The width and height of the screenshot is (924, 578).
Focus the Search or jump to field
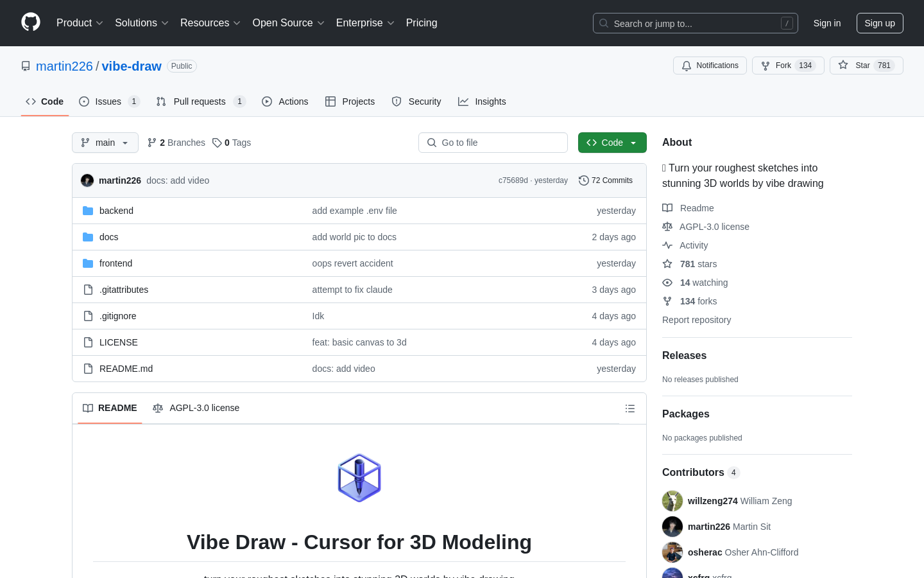[696, 23]
